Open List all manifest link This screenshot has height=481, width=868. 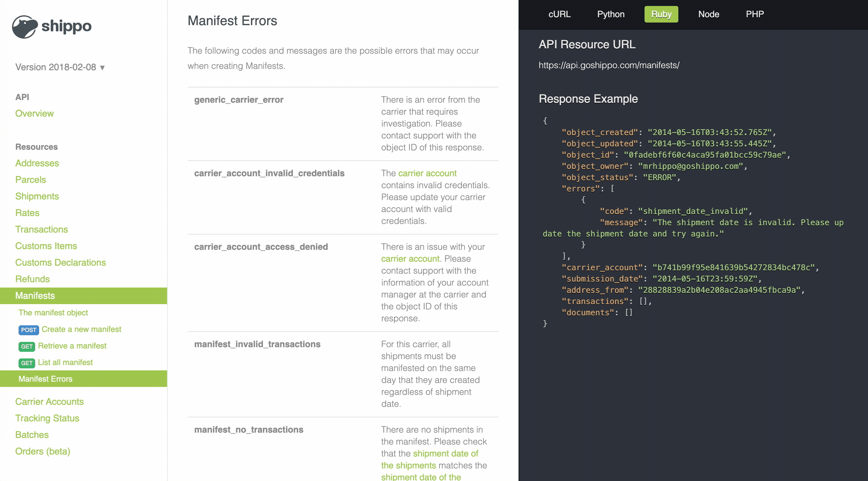tap(65, 362)
